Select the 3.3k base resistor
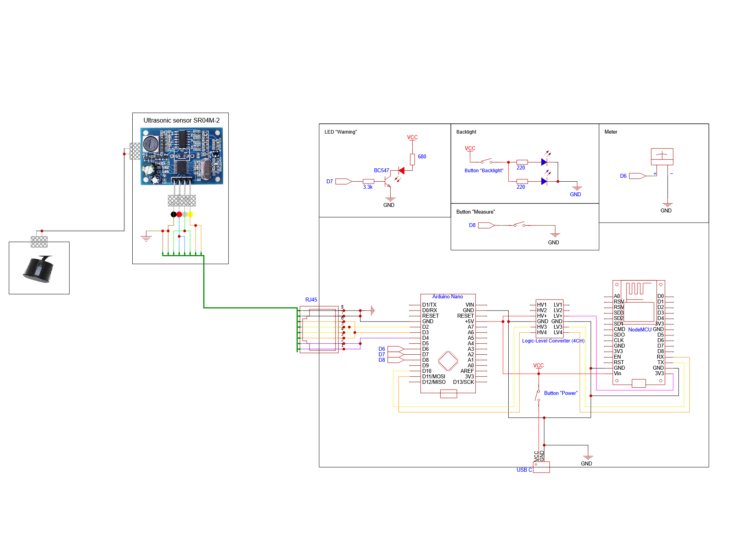 [x=368, y=182]
